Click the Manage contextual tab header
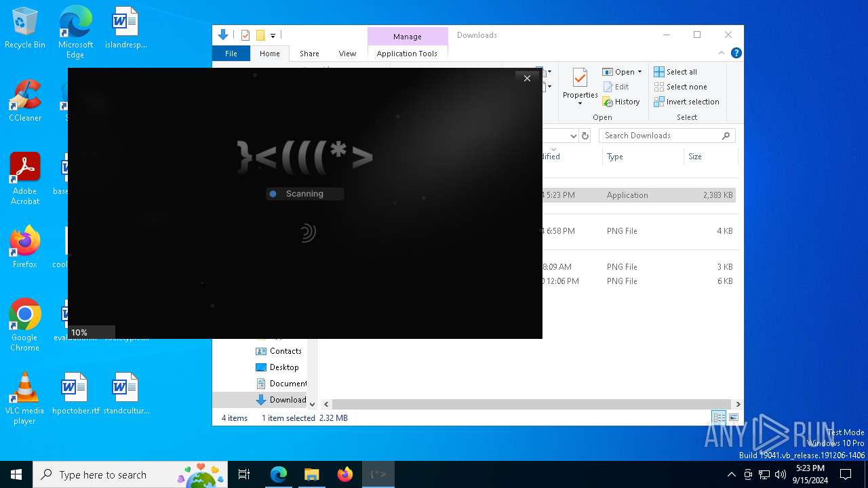Image resolution: width=868 pixels, height=488 pixels. coord(408,37)
